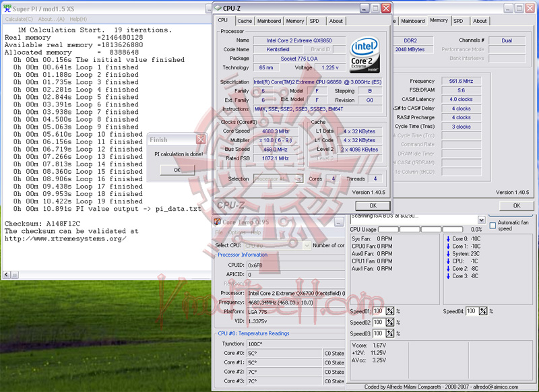Expand the SpeedFan scanning log dropdown
Viewport: 539px width, 392px height.
[481, 220]
